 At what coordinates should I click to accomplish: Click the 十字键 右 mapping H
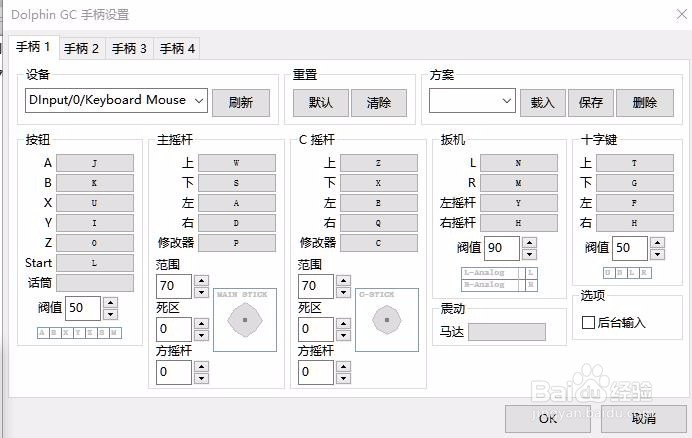coord(635,223)
